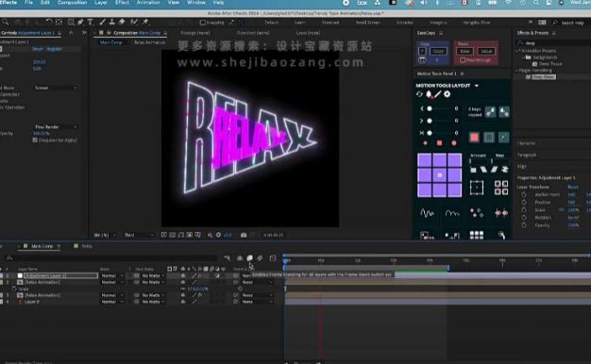
Task: Toggle the Opacity stopwatch in the Properties panel
Action: [x=524, y=225]
